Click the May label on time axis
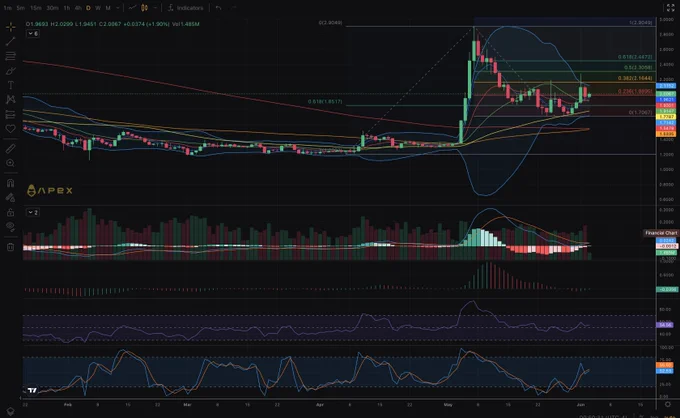This screenshot has height=418, width=680. (448, 404)
